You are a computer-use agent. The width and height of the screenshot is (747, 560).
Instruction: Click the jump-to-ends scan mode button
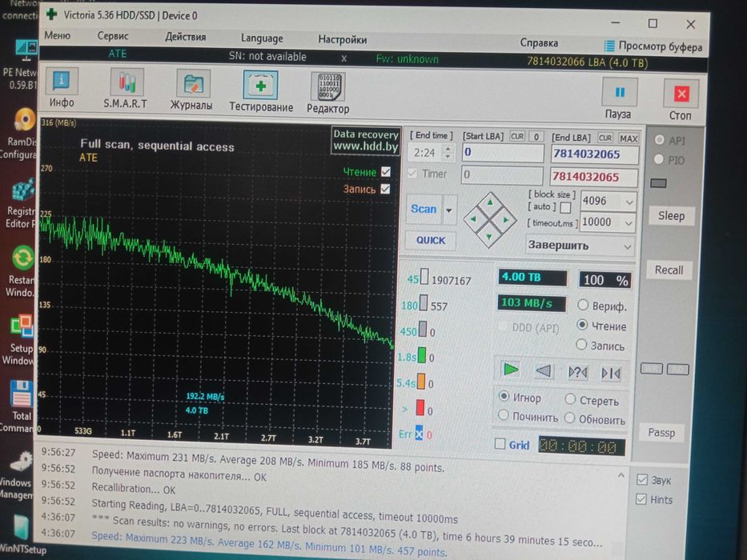(x=610, y=374)
